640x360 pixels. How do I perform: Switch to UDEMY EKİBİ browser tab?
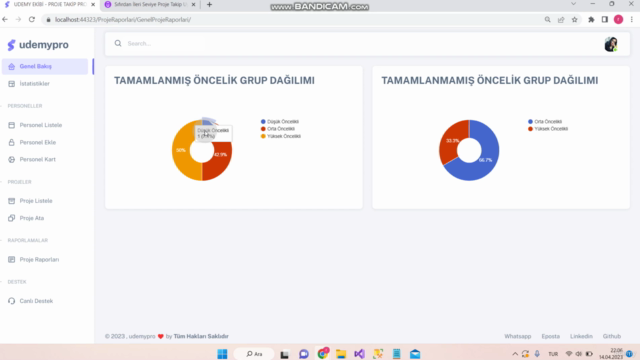tap(49, 4)
